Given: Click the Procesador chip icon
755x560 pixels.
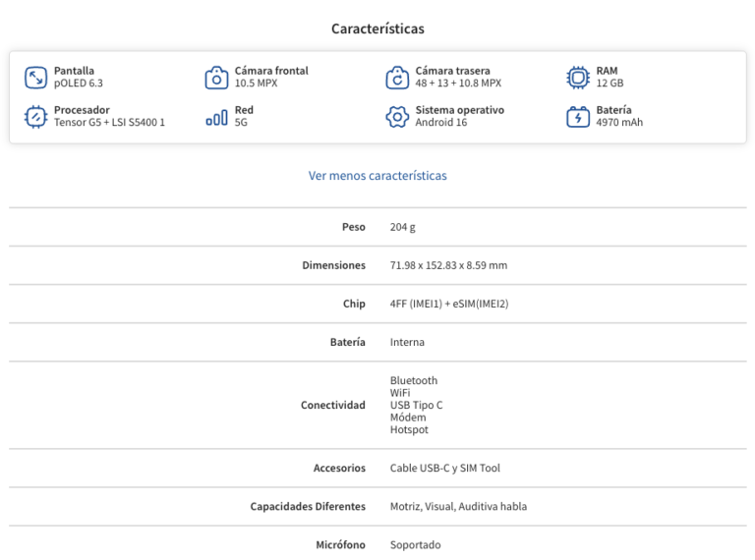Looking at the screenshot, I should tap(35, 117).
